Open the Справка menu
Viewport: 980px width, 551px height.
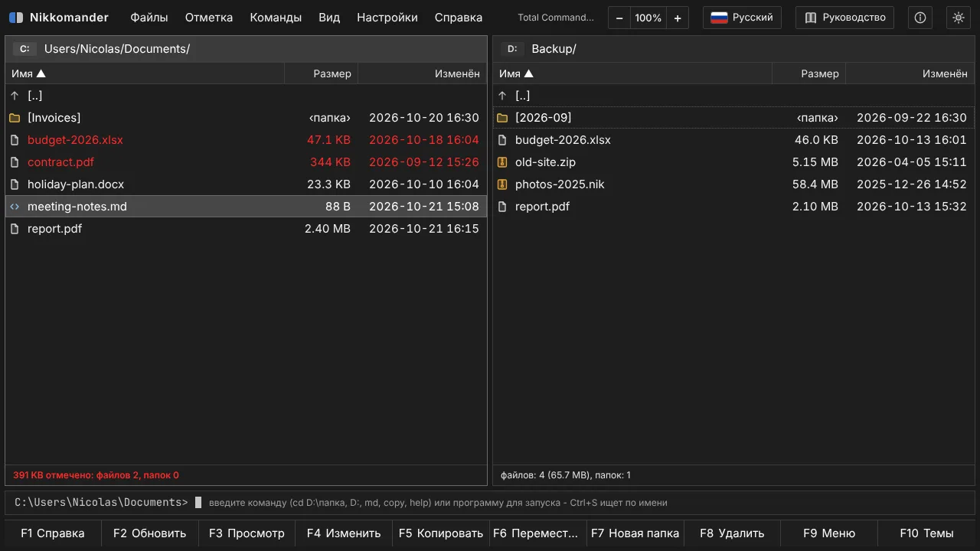[x=459, y=18]
